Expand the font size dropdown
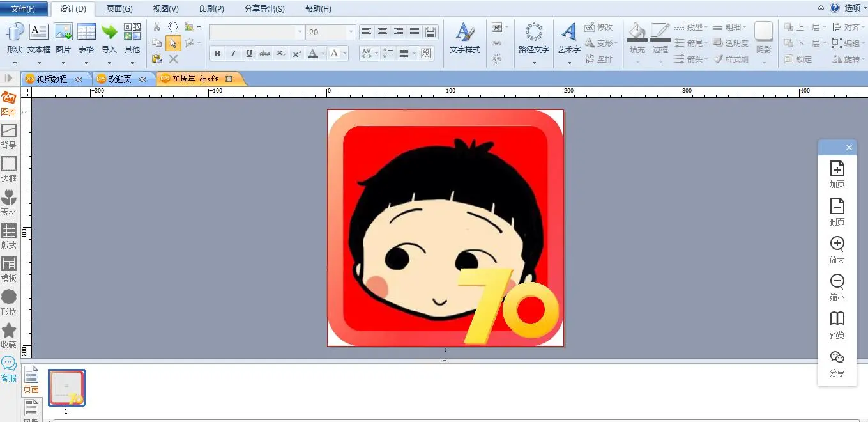This screenshot has height=422, width=868. [x=351, y=32]
